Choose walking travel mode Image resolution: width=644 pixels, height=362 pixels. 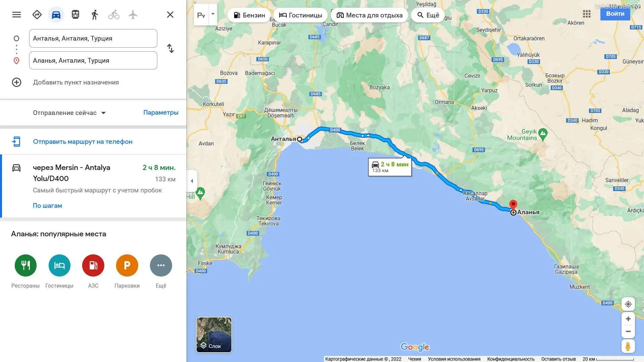[x=95, y=15]
